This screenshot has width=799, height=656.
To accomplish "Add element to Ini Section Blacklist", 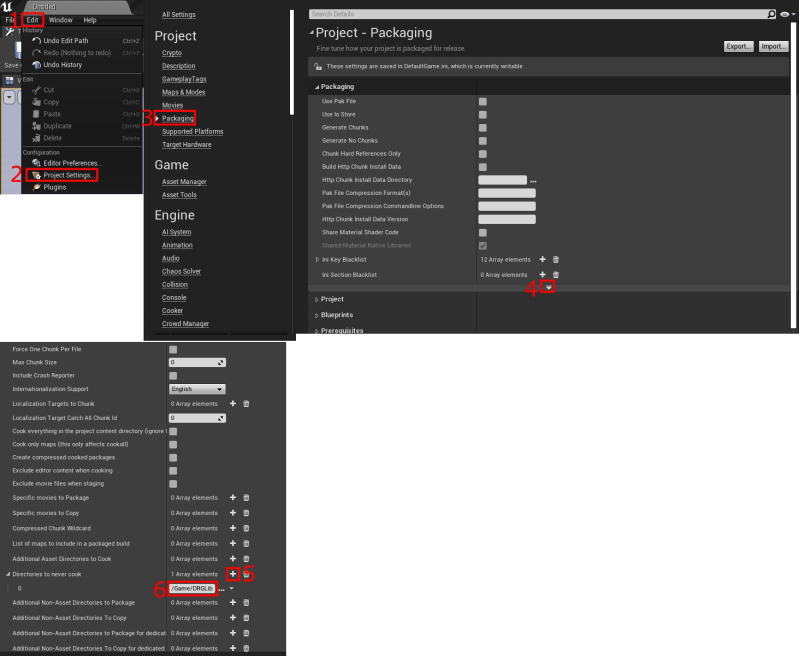I will 543,275.
